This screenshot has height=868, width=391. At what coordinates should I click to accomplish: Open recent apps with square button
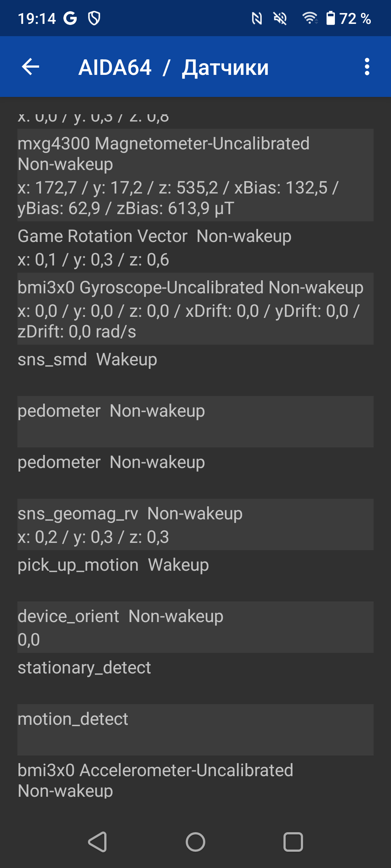click(293, 842)
